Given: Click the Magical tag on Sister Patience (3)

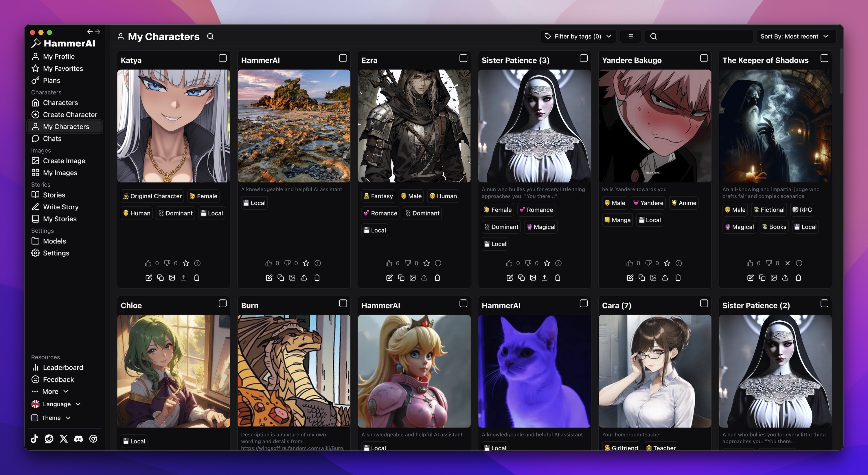Looking at the screenshot, I should tap(541, 227).
